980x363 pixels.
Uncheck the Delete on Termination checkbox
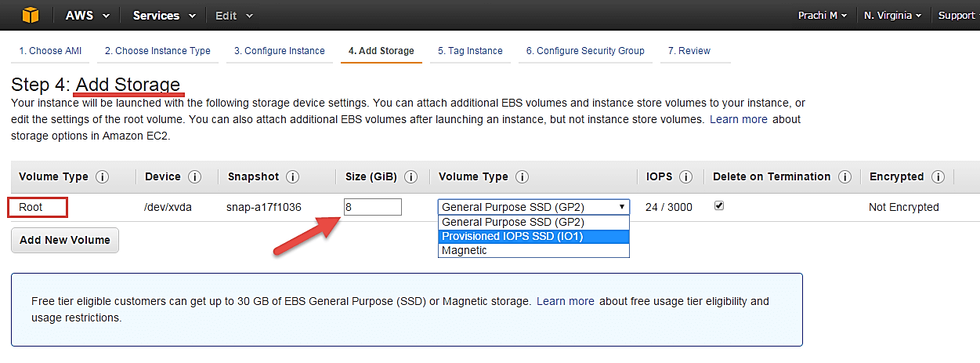click(719, 206)
